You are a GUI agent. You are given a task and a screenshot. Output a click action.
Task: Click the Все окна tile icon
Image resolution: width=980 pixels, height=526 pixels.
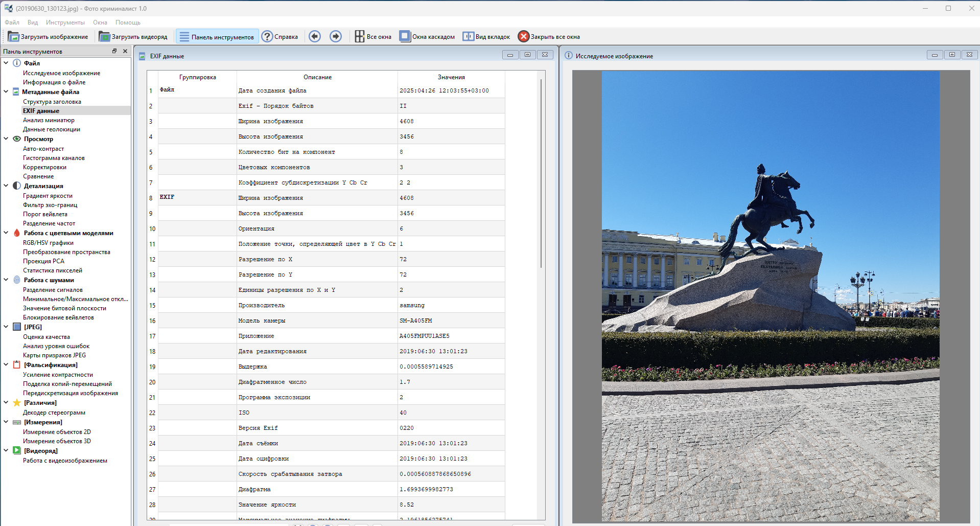(360, 36)
